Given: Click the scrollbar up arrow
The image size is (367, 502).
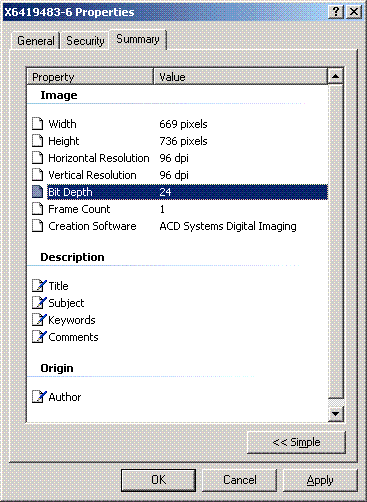Looking at the screenshot, I should tap(336, 76).
